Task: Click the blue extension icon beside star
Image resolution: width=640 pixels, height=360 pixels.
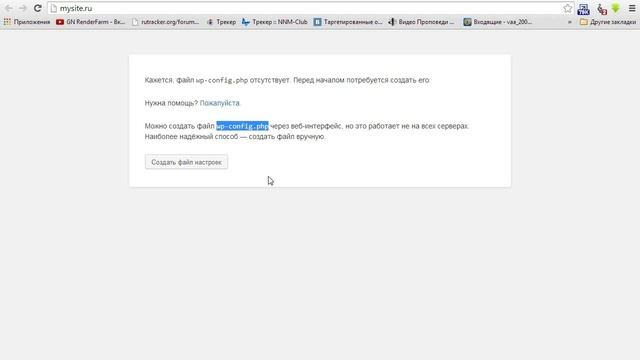Action: point(584,9)
